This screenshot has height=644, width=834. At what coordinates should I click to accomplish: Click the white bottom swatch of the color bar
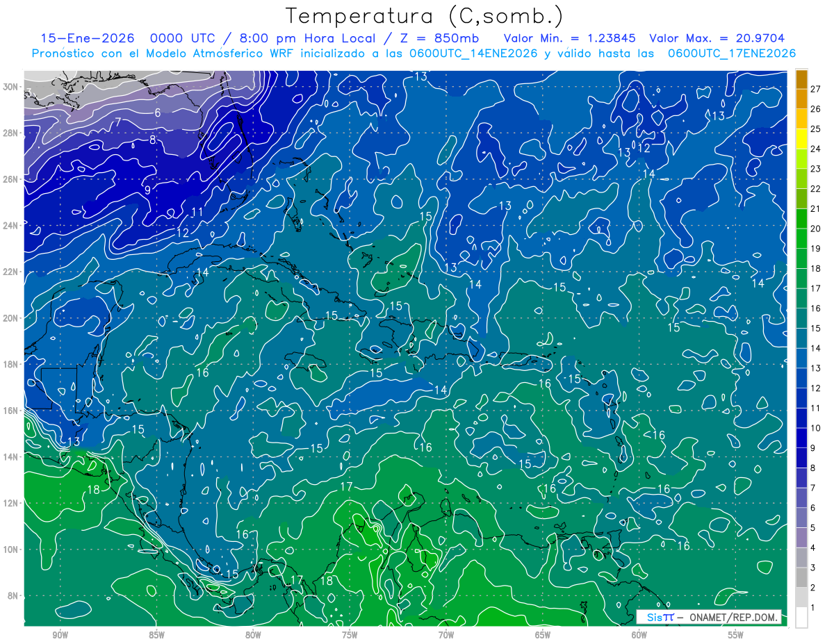(x=801, y=617)
